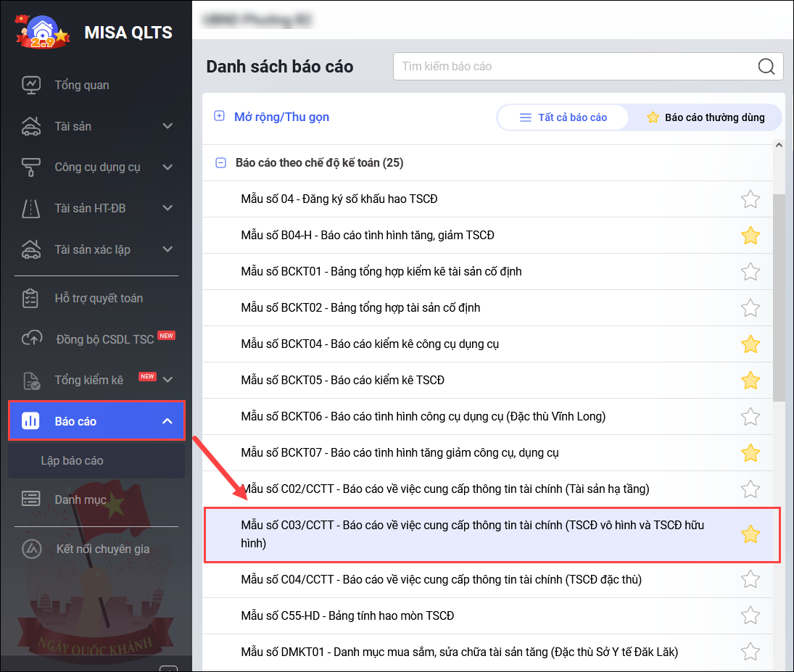
Task: Expand the Tài sản menu chevron
Action: pyautogui.click(x=168, y=126)
